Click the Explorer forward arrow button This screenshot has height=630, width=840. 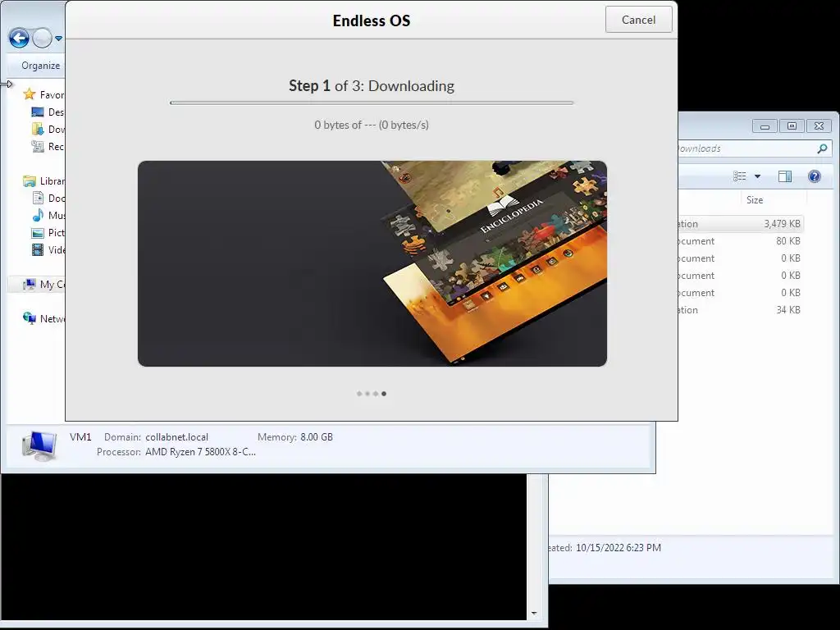(x=42, y=38)
